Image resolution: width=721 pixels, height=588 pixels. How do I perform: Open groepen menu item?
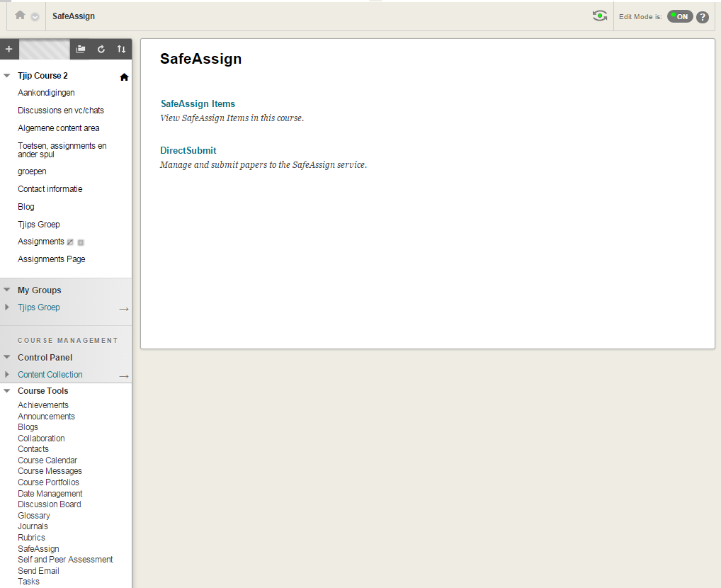(32, 171)
